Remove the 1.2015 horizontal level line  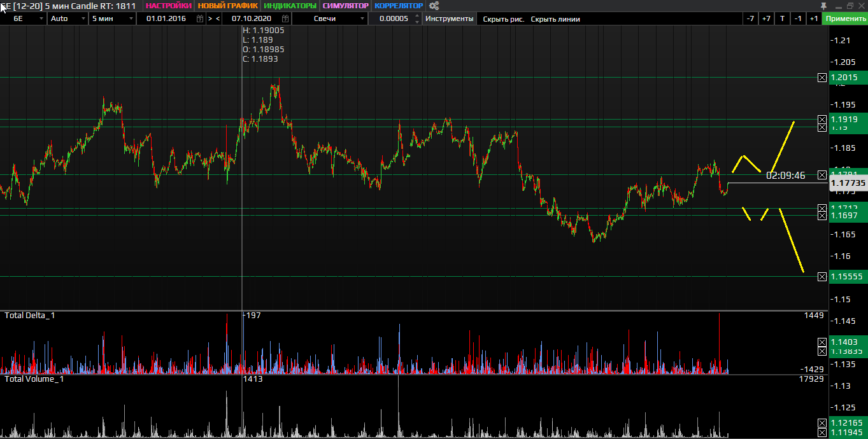pos(822,78)
